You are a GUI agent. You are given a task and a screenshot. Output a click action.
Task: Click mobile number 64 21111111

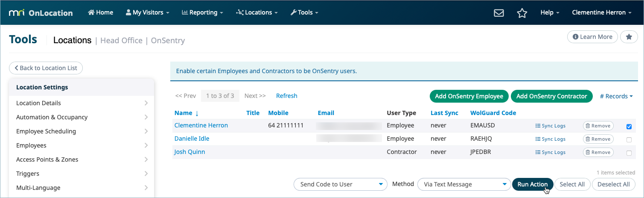tap(286, 125)
